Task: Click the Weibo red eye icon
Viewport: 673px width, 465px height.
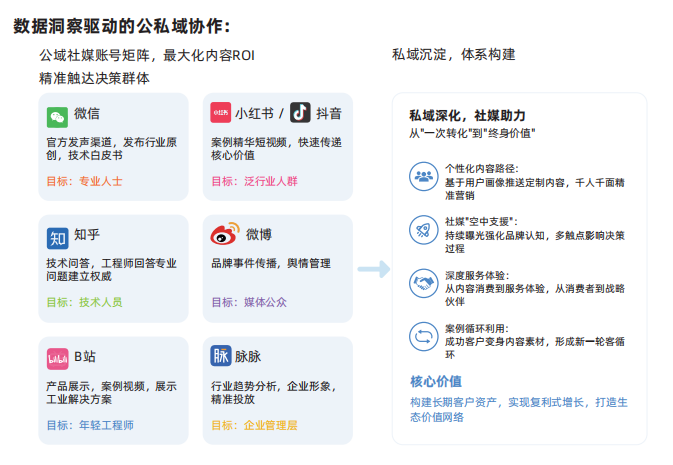Action: pyautogui.click(x=225, y=234)
